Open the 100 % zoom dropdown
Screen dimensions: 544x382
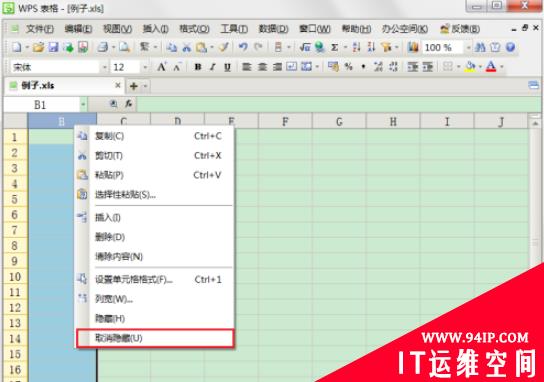point(468,48)
